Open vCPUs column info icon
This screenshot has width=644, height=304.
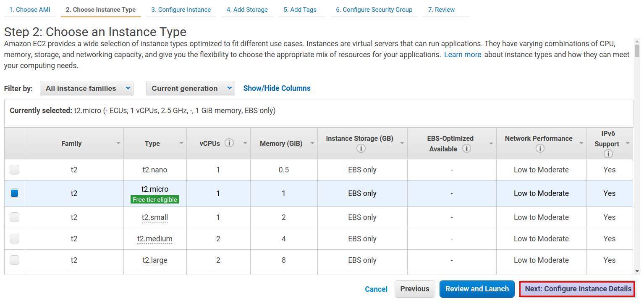point(229,143)
